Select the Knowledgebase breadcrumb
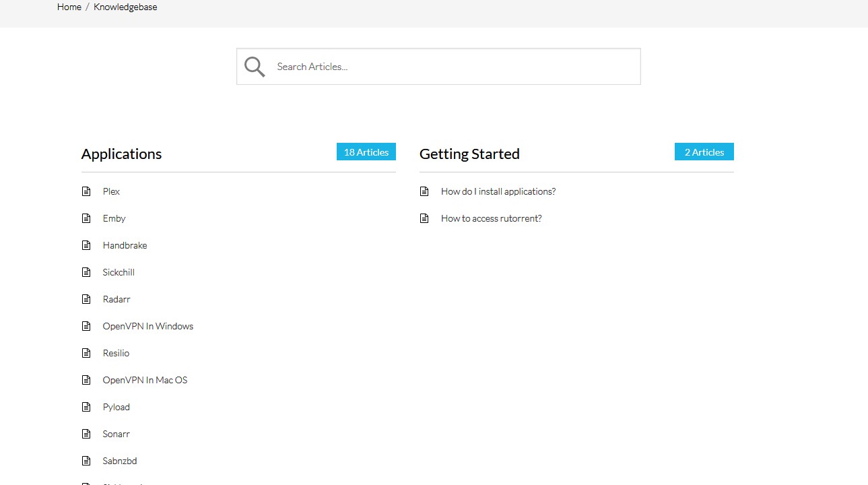This screenshot has width=868, height=485. (x=125, y=7)
